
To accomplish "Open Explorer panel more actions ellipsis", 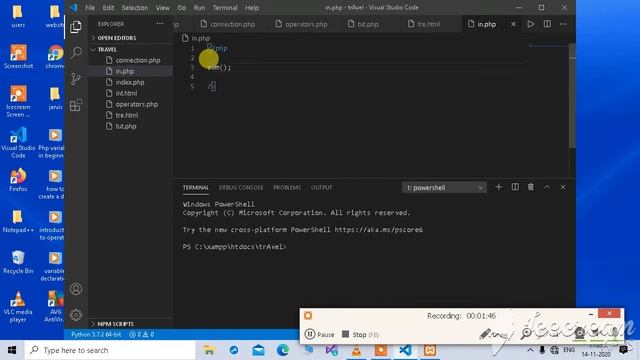I will 160,24.
